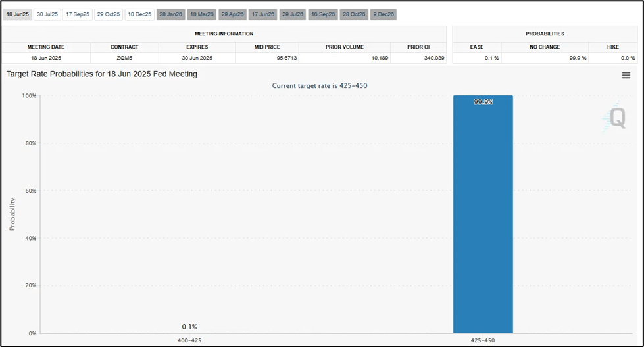644x347 pixels.
Task: Select the 18 Jun25 meeting tab
Action: [x=16, y=14]
